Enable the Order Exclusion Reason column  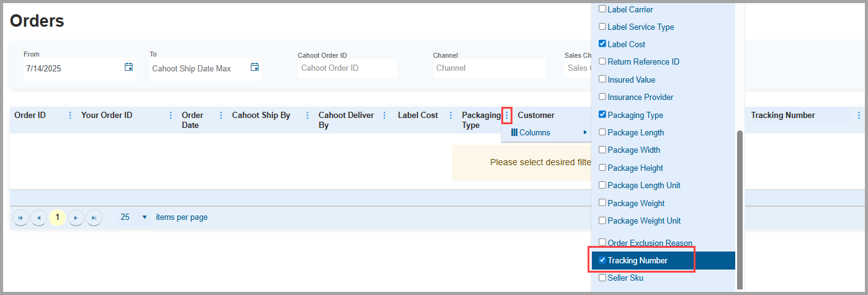click(x=602, y=243)
